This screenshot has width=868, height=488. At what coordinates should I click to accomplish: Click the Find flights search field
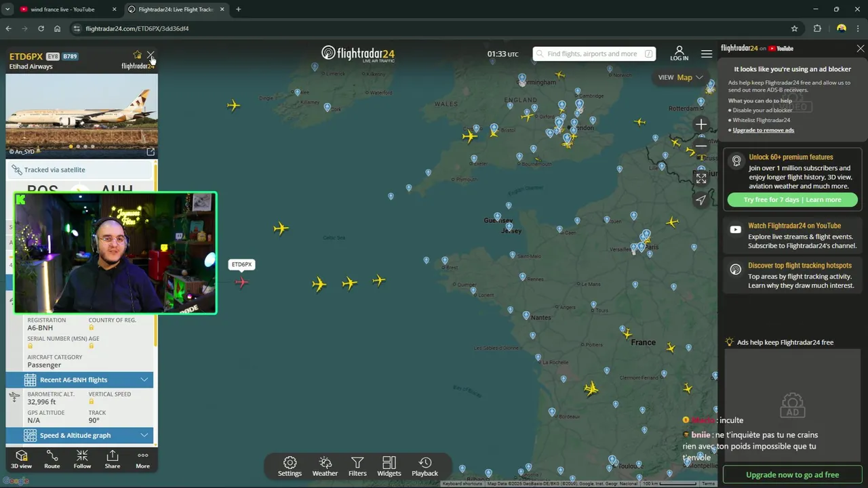click(x=594, y=54)
